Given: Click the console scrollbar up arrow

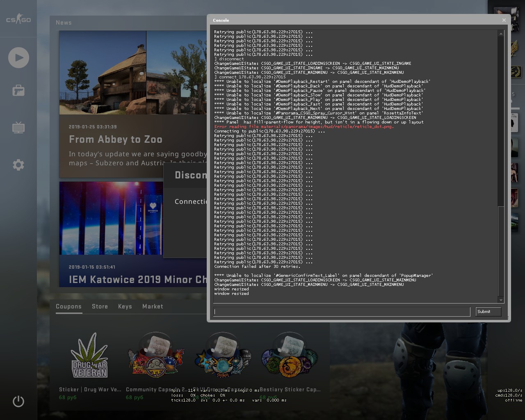Looking at the screenshot, I should tap(501, 34).
